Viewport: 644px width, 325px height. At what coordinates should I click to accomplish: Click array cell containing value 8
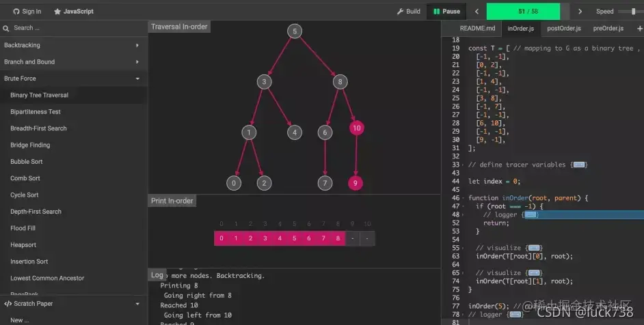point(338,238)
